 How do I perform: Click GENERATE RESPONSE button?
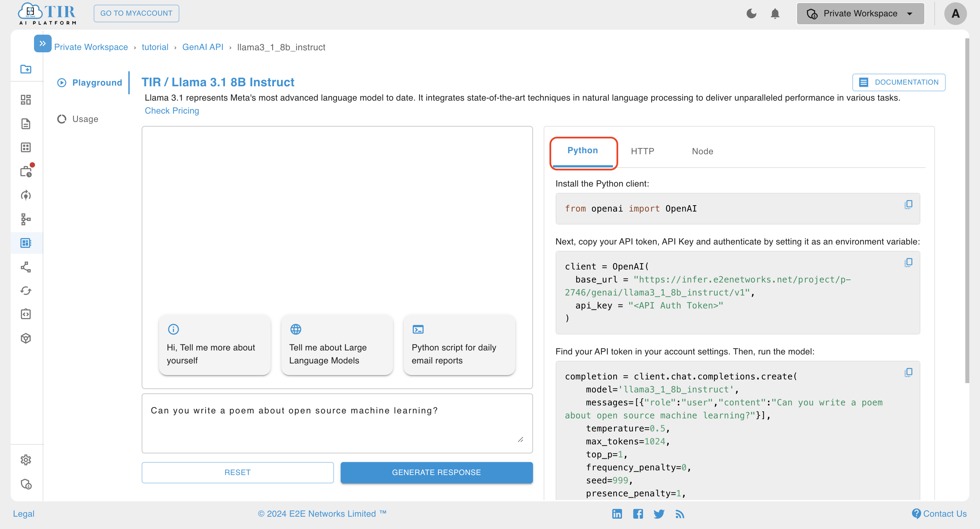coord(436,472)
